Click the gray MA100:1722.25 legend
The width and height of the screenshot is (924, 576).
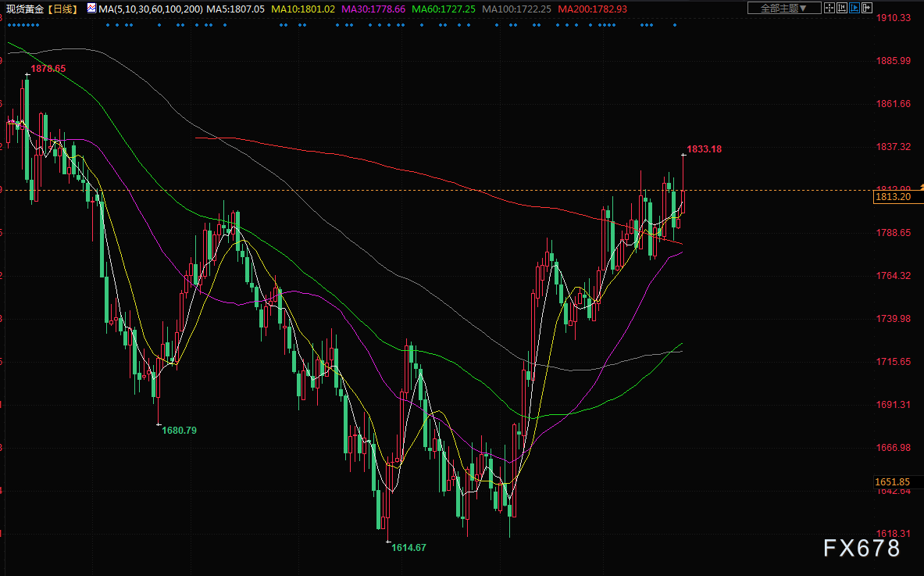point(515,9)
